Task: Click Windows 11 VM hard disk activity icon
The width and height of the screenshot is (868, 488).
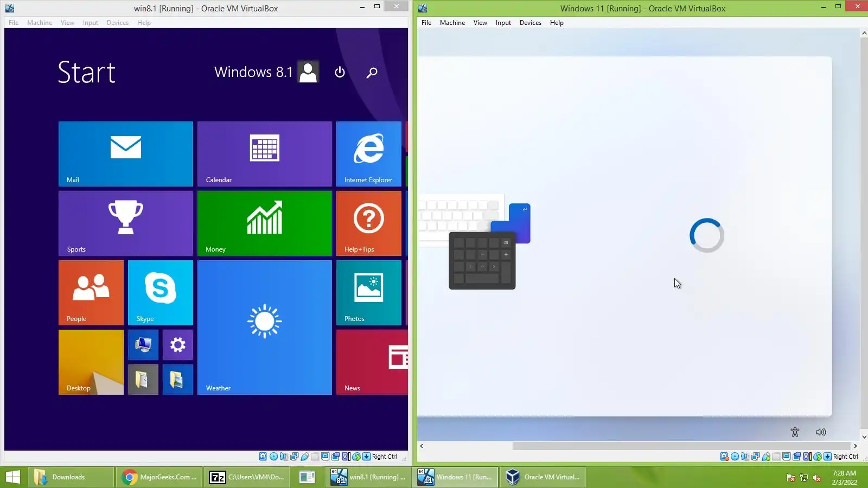Action: pos(724,457)
